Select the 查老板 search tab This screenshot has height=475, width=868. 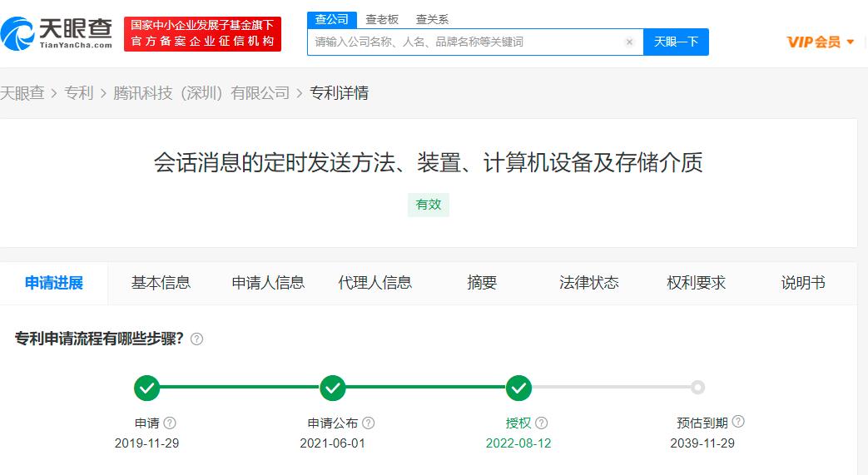[x=382, y=19]
